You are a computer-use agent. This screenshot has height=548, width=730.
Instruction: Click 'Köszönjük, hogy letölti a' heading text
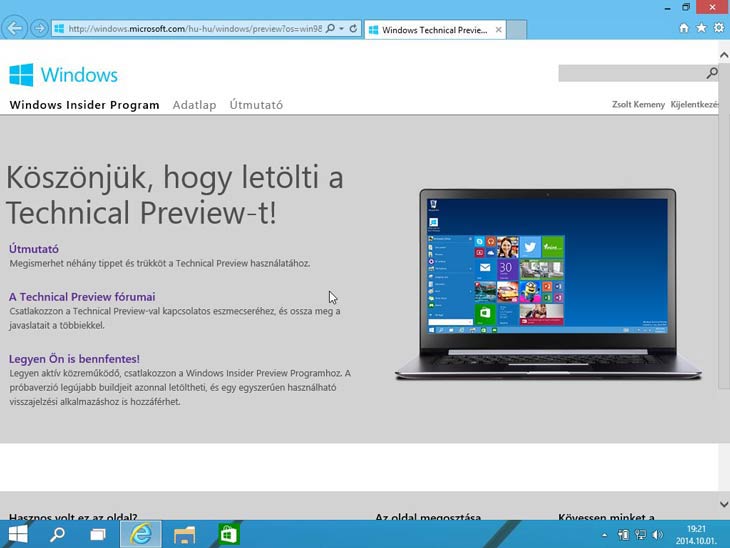(x=175, y=177)
